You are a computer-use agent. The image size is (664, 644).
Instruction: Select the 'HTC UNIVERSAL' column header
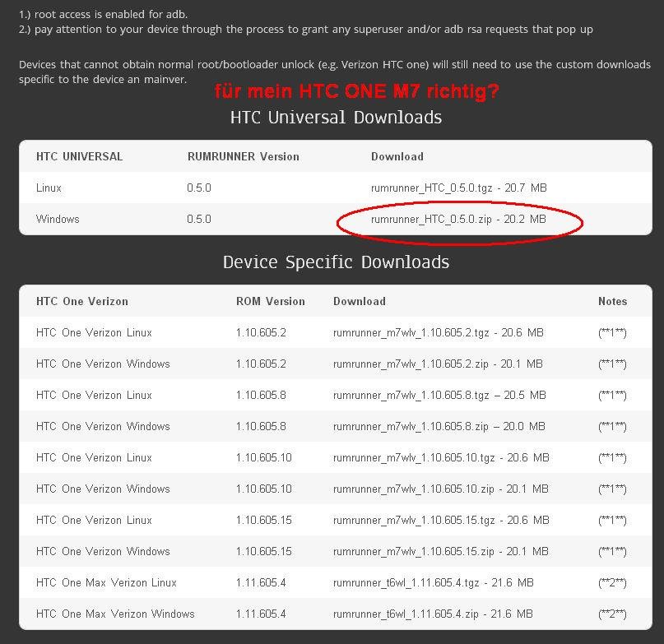coord(79,156)
